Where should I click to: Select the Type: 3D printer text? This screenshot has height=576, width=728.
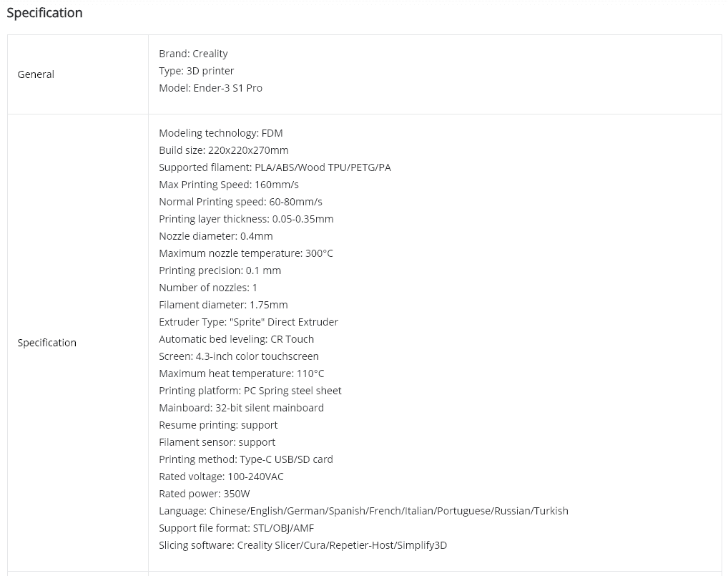tap(197, 71)
